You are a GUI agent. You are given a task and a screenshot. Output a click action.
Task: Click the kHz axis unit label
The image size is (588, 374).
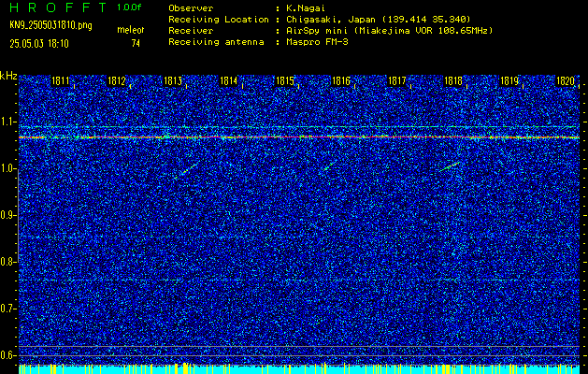[8, 76]
